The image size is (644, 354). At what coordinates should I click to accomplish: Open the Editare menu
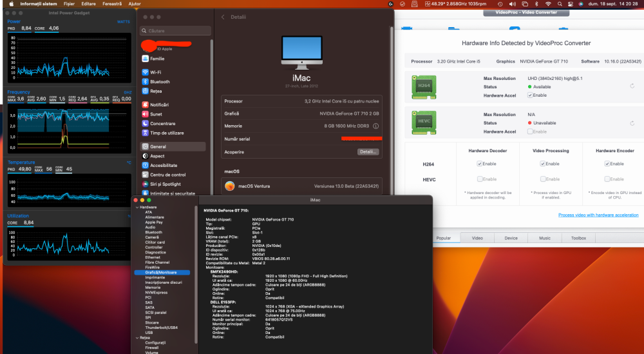(88, 4)
